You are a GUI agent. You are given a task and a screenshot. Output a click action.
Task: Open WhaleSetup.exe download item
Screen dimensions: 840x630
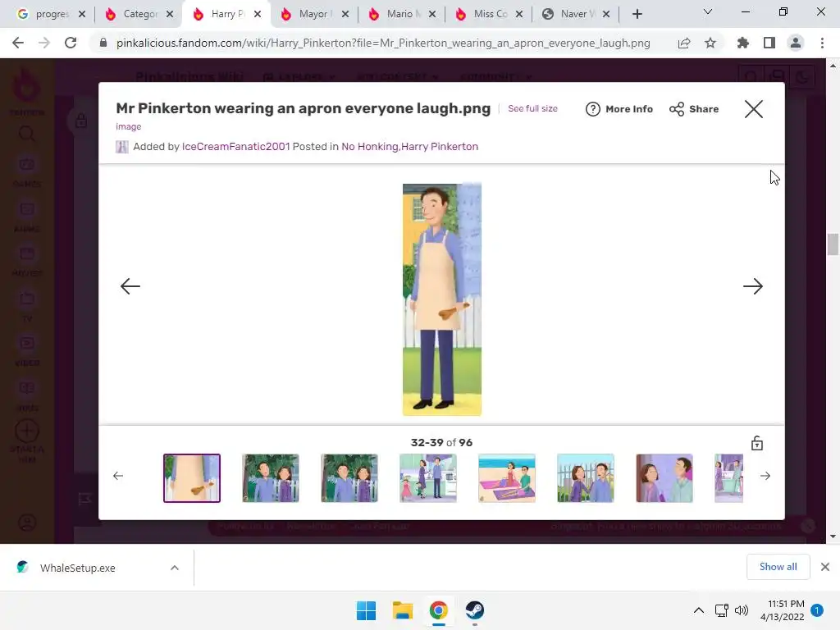click(78, 568)
